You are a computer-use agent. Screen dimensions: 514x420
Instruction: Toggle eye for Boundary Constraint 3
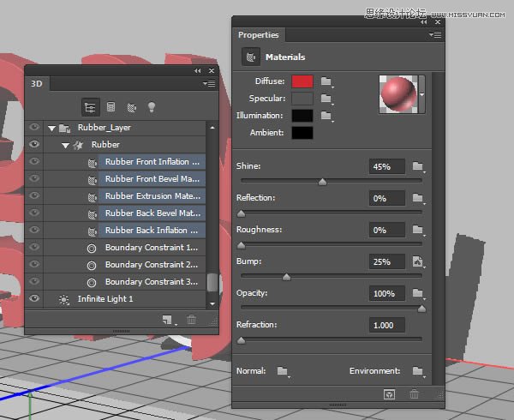[x=34, y=281]
